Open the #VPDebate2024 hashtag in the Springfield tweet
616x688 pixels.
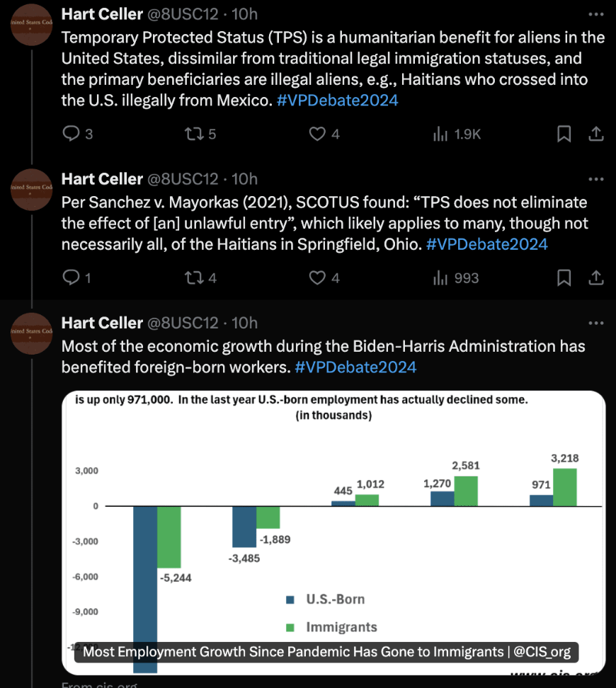[486, 244]
